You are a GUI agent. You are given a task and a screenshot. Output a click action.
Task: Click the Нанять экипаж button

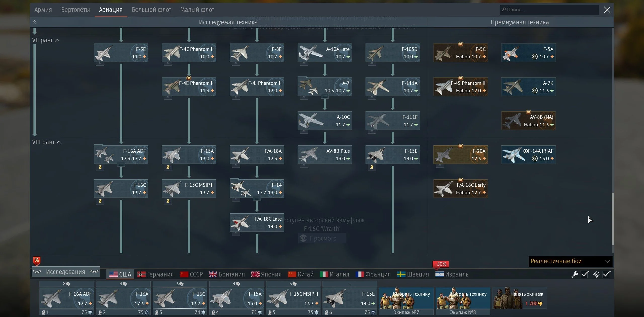(x=519, y=298)
